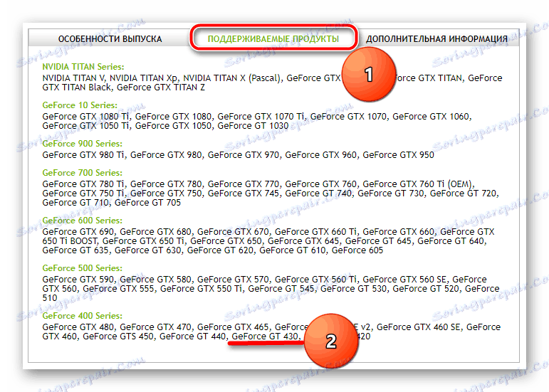The width and height of the screenshot is (549, 392).
Task: Click GeForce GT 630 text
Action: tap(147, 250)
